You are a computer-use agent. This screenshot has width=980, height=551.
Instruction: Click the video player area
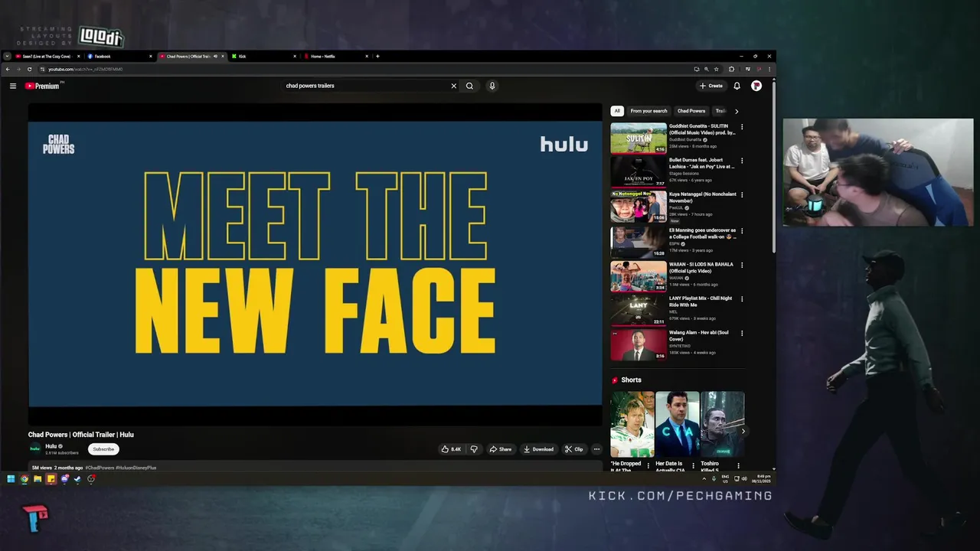[315, 264]
